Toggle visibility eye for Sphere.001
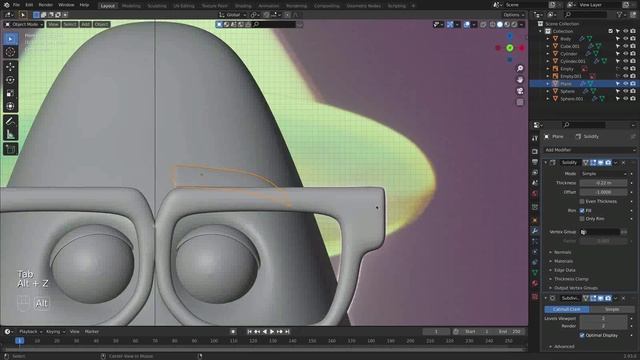Screen dimensions: 640x360 (x=625, y=99)
